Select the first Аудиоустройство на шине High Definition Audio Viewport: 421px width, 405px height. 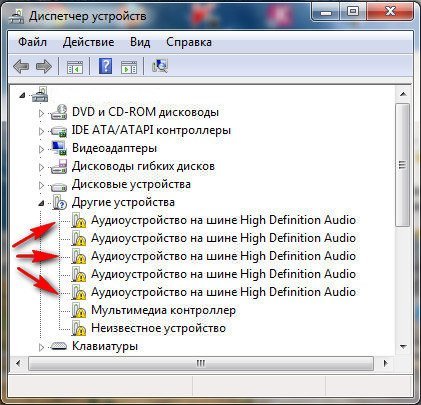(223, 220)
